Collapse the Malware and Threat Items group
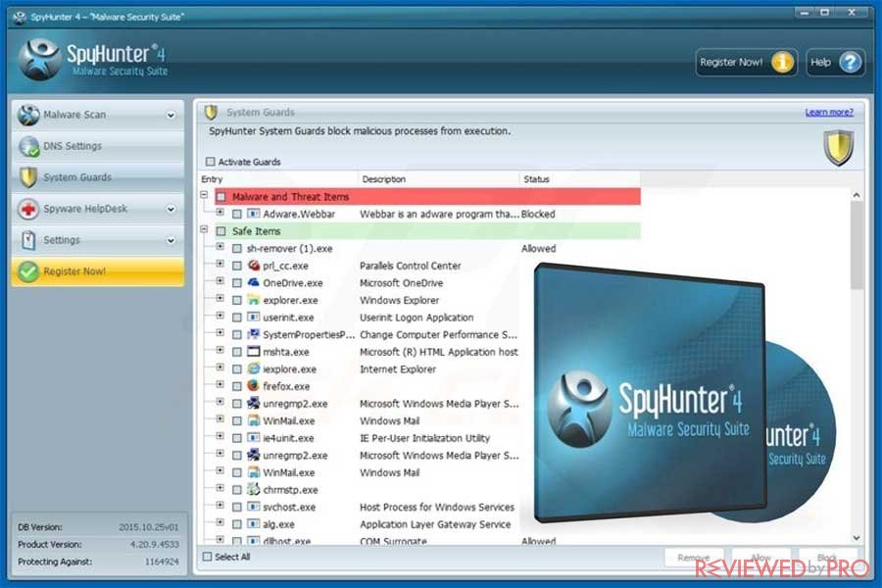This screenshot has height=588, width=882. [204, 195]
